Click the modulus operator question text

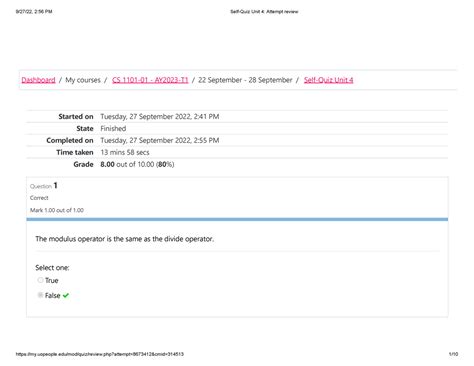pyautogui.click(x=125, y=239)
